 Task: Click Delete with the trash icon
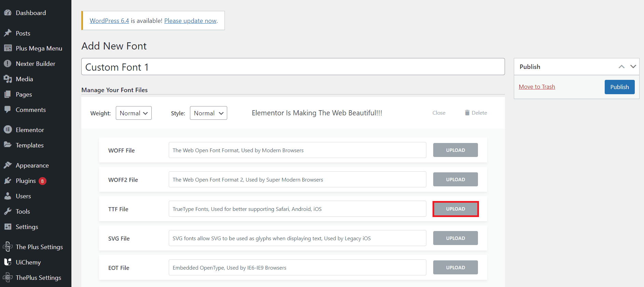click(476, 113)
